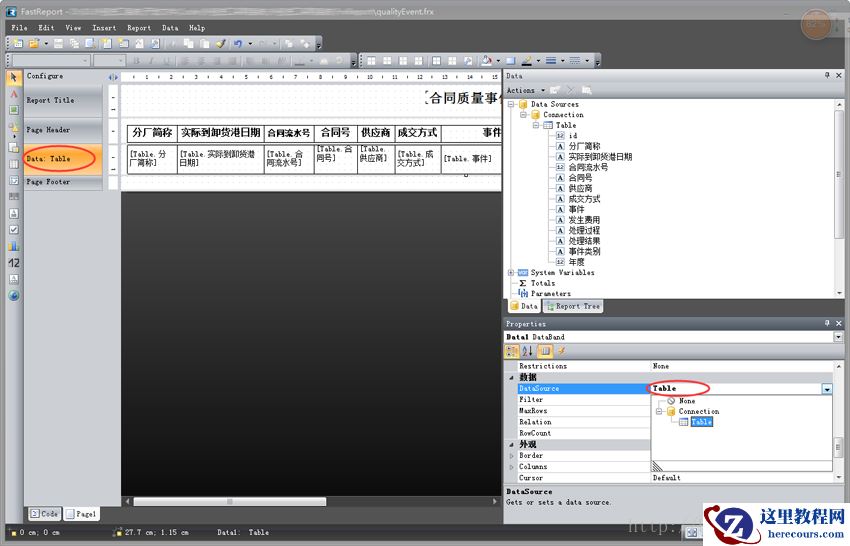Image resolution: width=850 pixels, height=546 pixels.
Task: Switch to the Report Tree tab
Action: pos(573,307)
